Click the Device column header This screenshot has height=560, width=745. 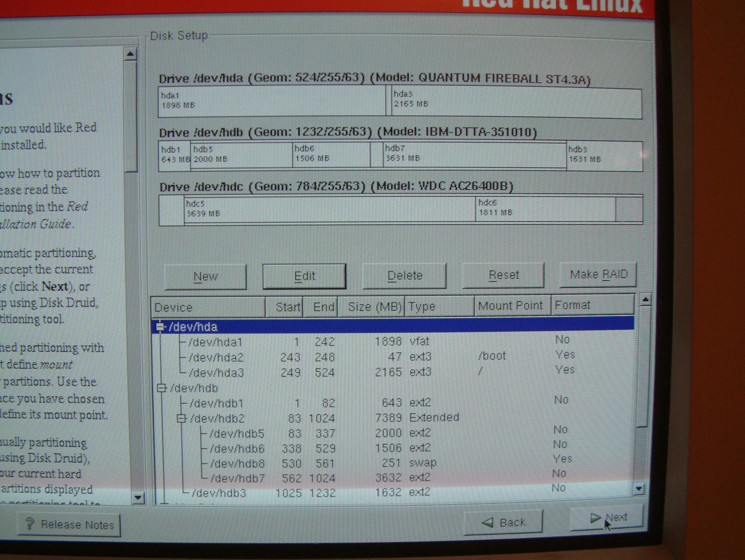(208, 307)
